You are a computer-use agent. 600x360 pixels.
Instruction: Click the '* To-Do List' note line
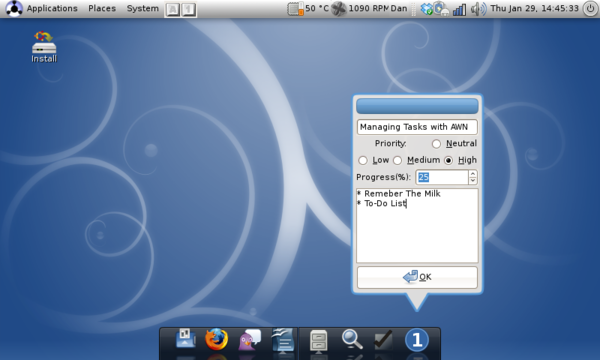point(382,204)
